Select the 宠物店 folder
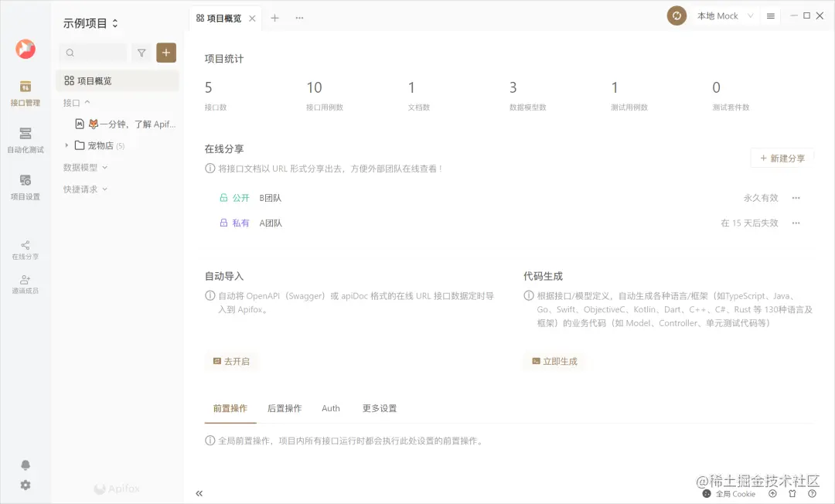This screenshot has width=835, height=504. pyautogui.click(x=100, y=145)
